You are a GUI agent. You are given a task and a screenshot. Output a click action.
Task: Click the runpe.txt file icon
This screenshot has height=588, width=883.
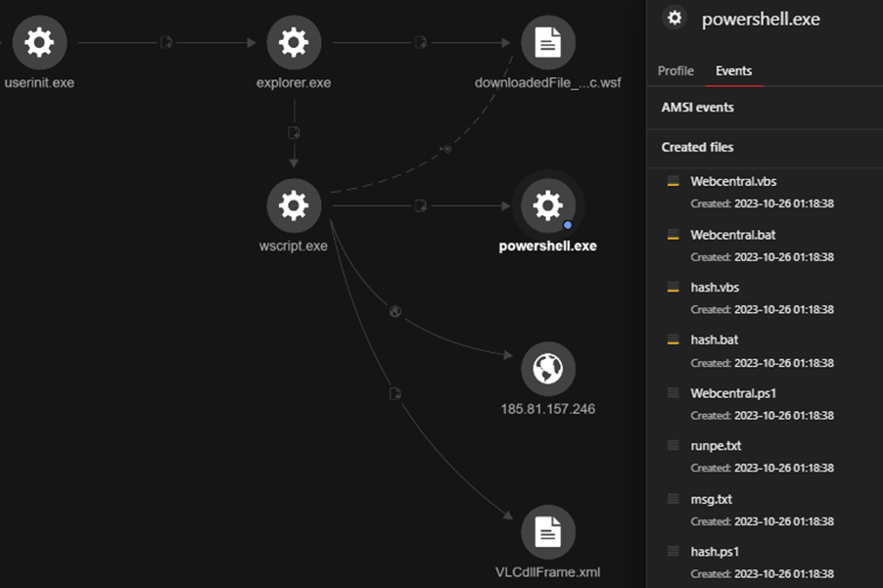coord(673,446)
